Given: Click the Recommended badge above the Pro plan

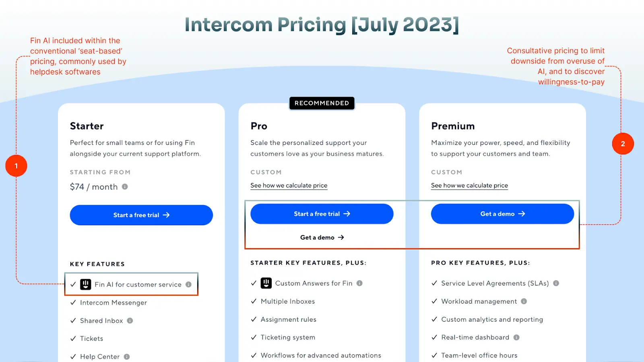Looking at the screenshot, I should (322, 103).
